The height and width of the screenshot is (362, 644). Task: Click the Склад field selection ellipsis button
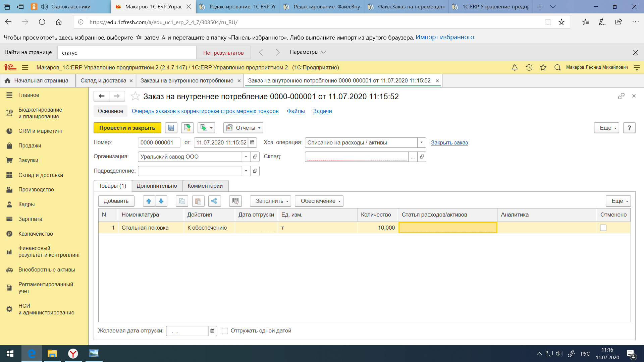(x=413, y=157)
